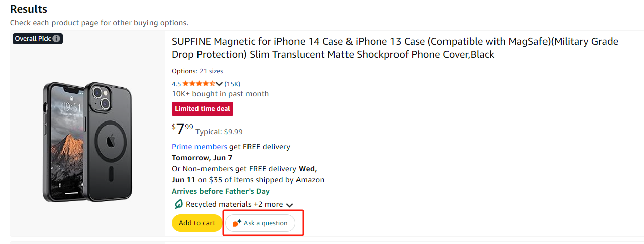Expand the rating breakdown chevron
The height and width of the screenshot is (244, 644).
tap(219, 84)
